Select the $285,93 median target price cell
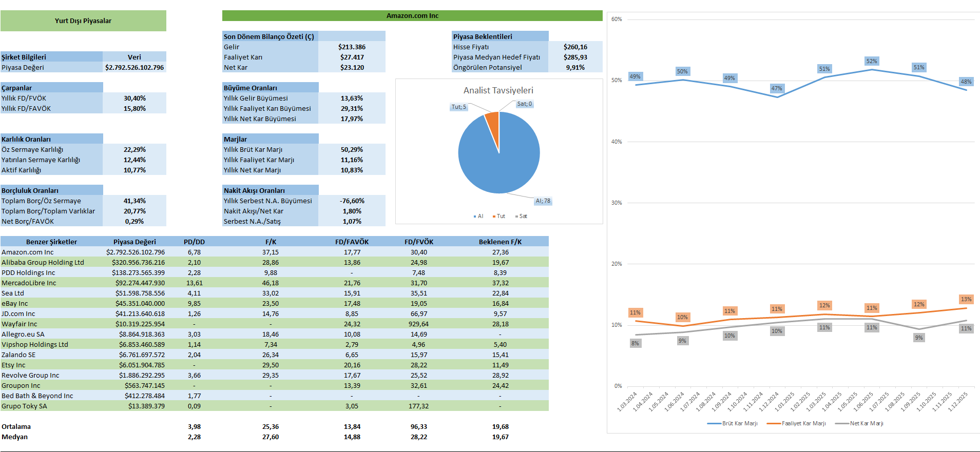This screenshot has height=452, width=980. [575, 57]
